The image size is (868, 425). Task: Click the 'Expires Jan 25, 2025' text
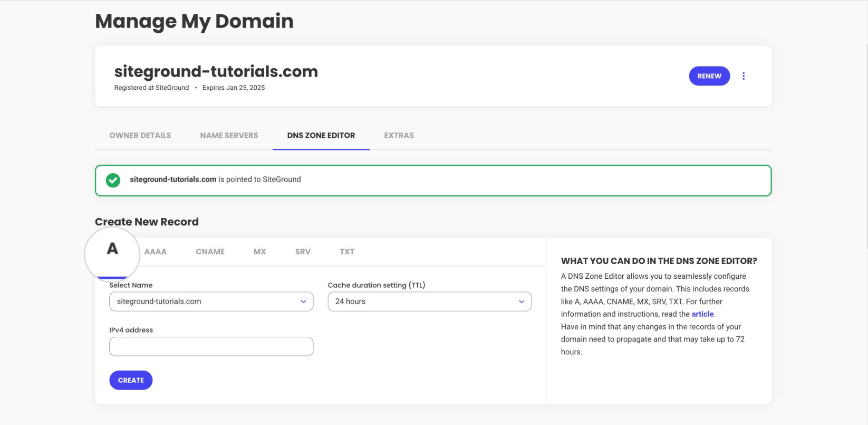(234, 88)
